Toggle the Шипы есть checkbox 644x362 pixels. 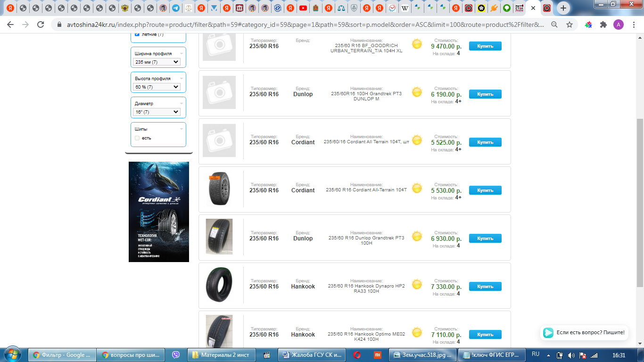pyautogui.click(x=137, y=138)
